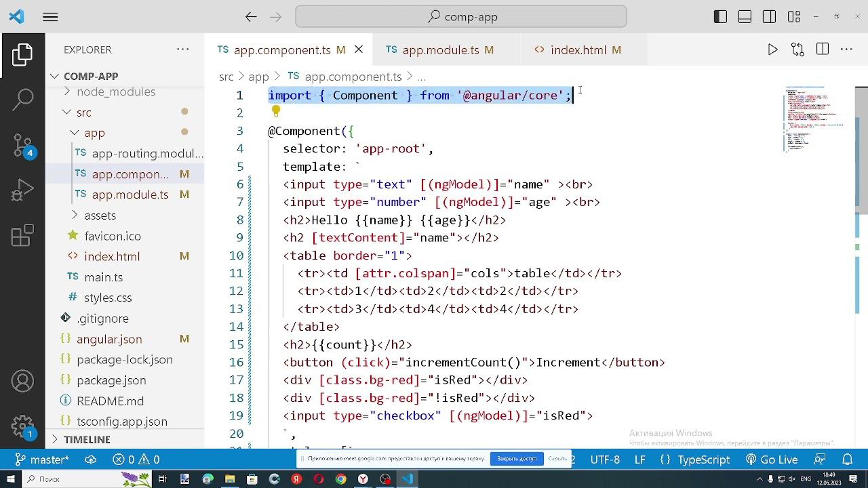Split the editor to the right
Viewport: 868px width, 488px height.
point(823,49)
